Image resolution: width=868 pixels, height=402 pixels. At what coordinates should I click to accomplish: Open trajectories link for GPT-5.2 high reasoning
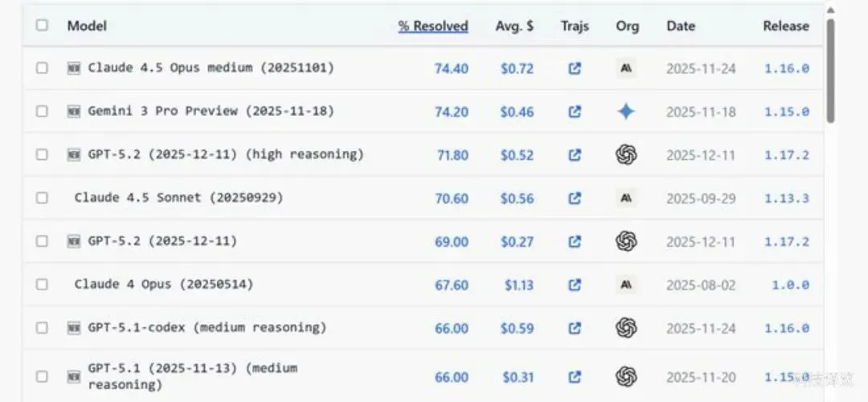[x=575, y=155]
